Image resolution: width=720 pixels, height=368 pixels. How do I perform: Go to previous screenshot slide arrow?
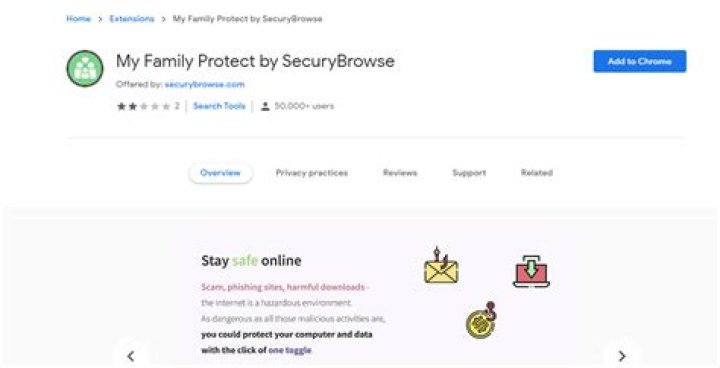[131, 356]
